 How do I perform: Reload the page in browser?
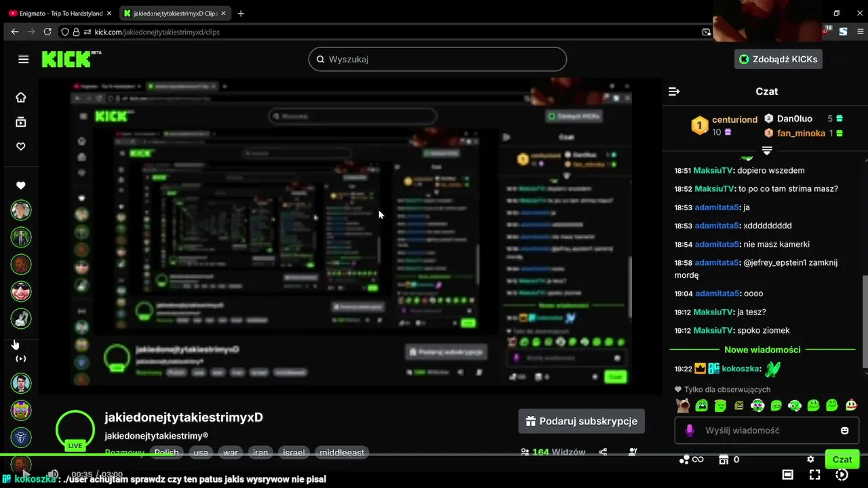[47, 32]
